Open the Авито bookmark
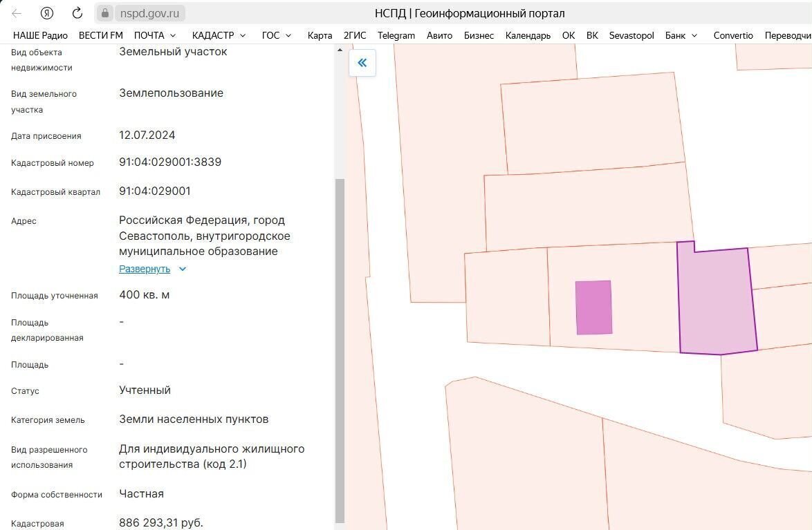 point(439,35)
